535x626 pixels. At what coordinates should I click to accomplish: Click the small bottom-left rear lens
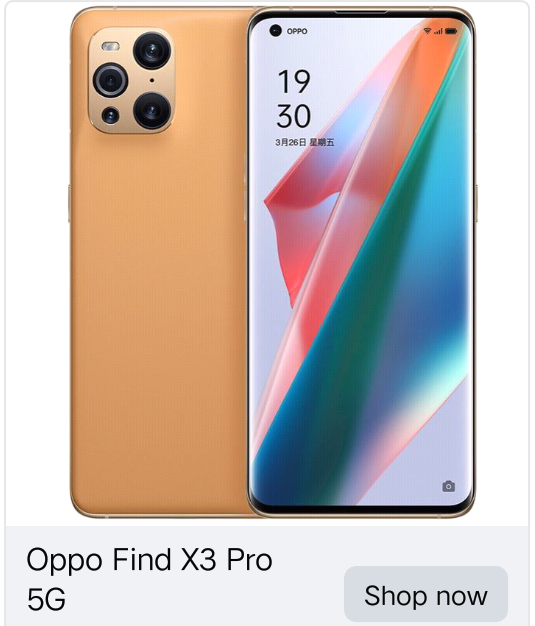coord(110,116)
